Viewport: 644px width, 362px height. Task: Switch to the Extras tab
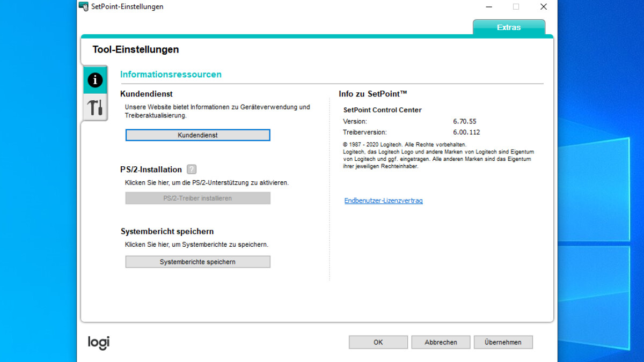pyautogui.click(x=509, y=27)
